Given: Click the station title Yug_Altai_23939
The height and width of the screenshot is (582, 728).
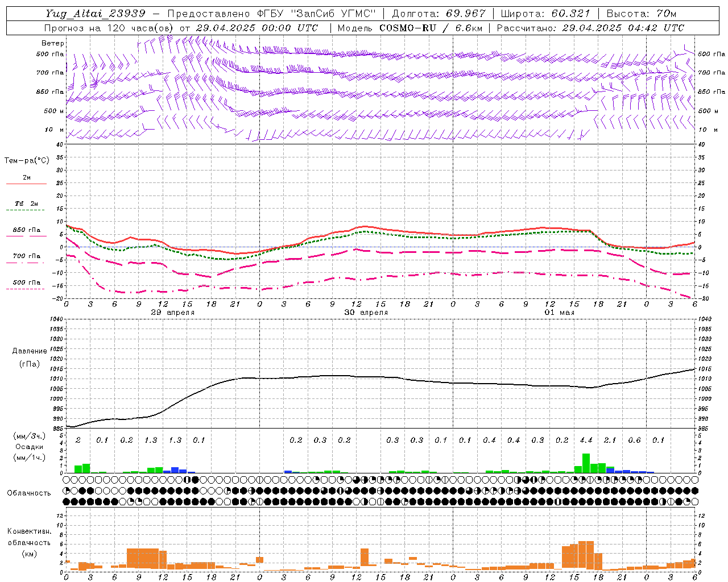Looking at the screenshot, I should point(96,13).
